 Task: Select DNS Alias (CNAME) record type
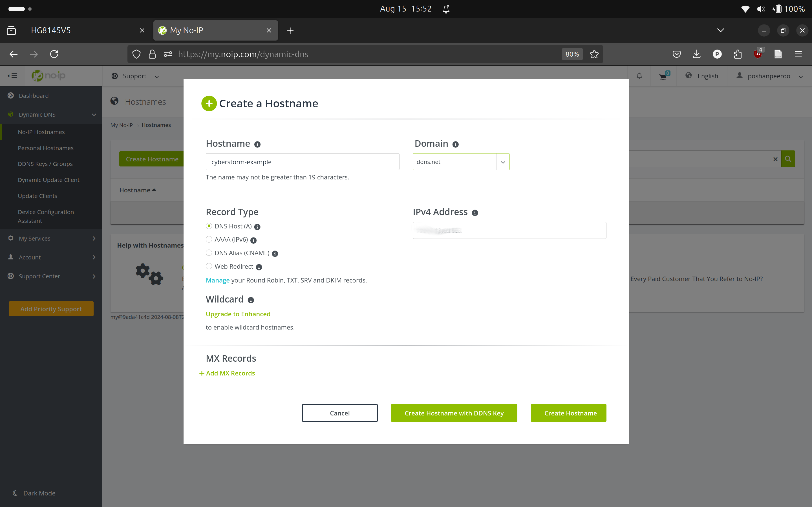pyautogui.click(x=209, y=252)
